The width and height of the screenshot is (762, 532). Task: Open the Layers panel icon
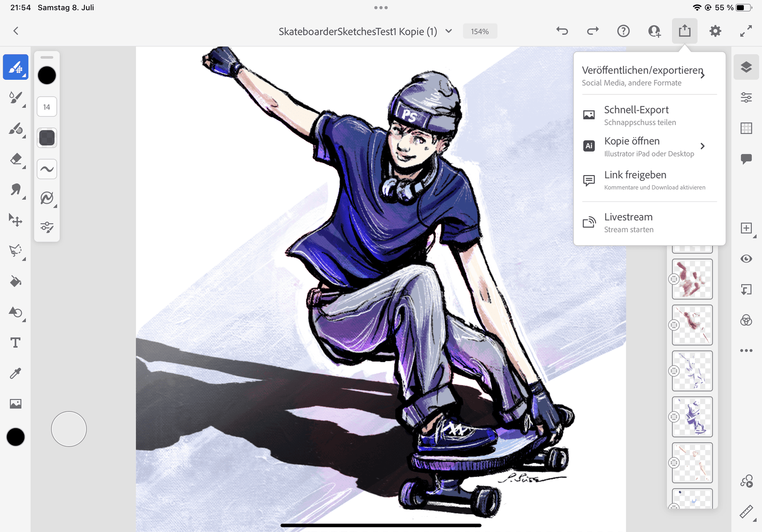click(x=746, y=67)
